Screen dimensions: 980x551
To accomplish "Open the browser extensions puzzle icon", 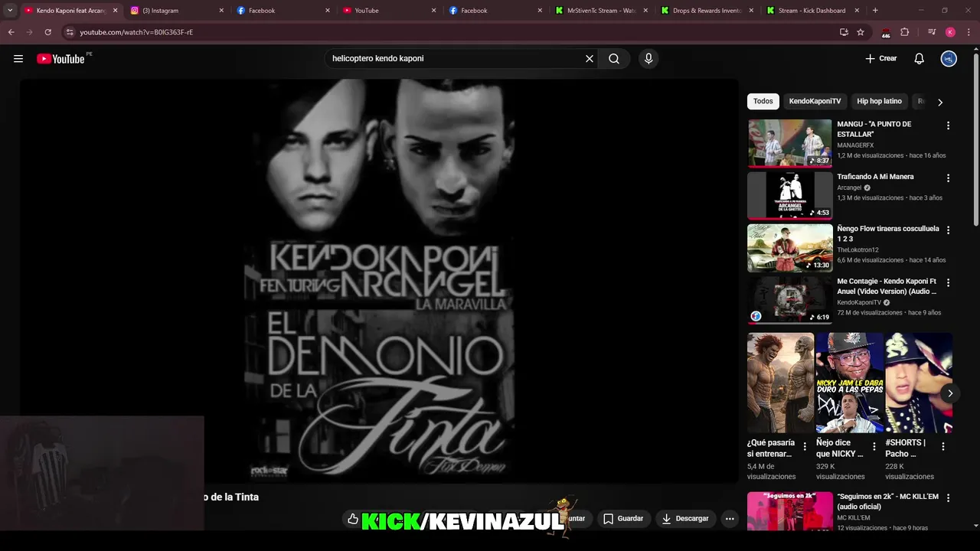I will coord(905,32).
